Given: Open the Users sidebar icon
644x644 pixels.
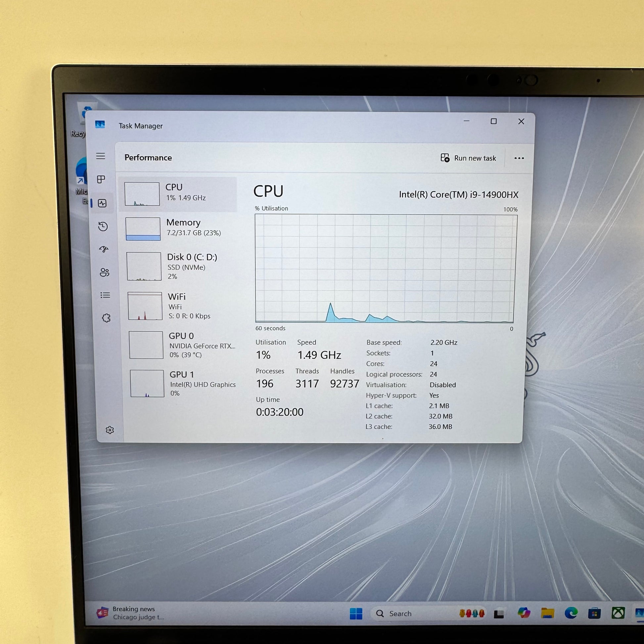Looking at the screenshot, I should coord(104,272).
